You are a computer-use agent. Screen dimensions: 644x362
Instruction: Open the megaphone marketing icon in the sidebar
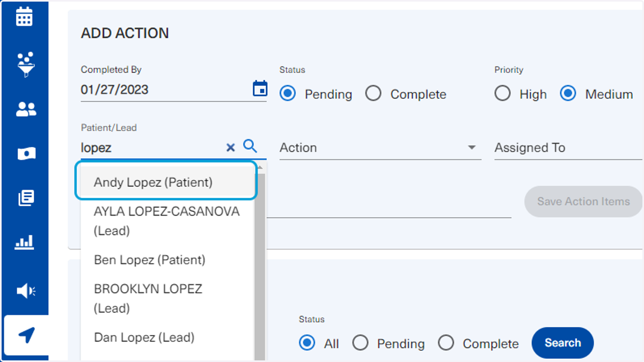point(26,291)
